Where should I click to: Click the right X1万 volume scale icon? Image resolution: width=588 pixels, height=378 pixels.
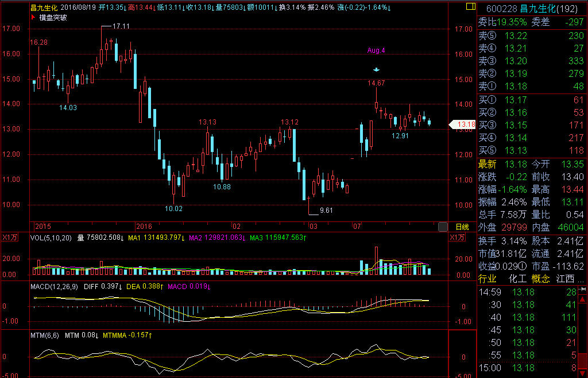[458, 237]
